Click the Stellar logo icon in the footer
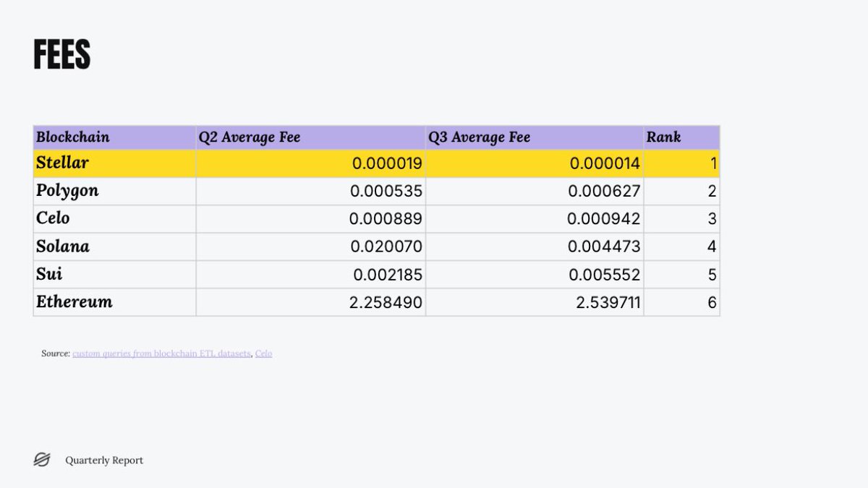The height and width of the screenshot is (488, 868). 42,460
